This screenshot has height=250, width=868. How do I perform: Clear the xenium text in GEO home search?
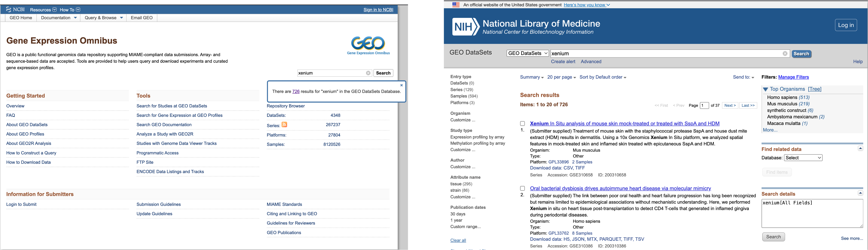click(x=368, y=73)
